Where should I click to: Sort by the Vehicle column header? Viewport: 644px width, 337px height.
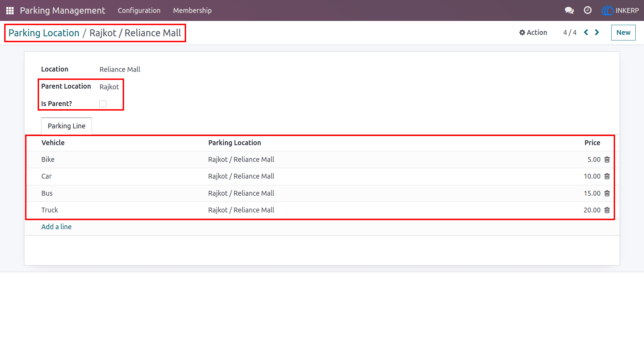click(x=53, y=143)
